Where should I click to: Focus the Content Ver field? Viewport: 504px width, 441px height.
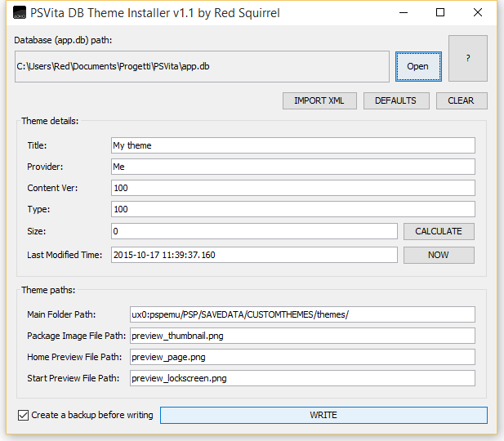click(x=292, y=188)
